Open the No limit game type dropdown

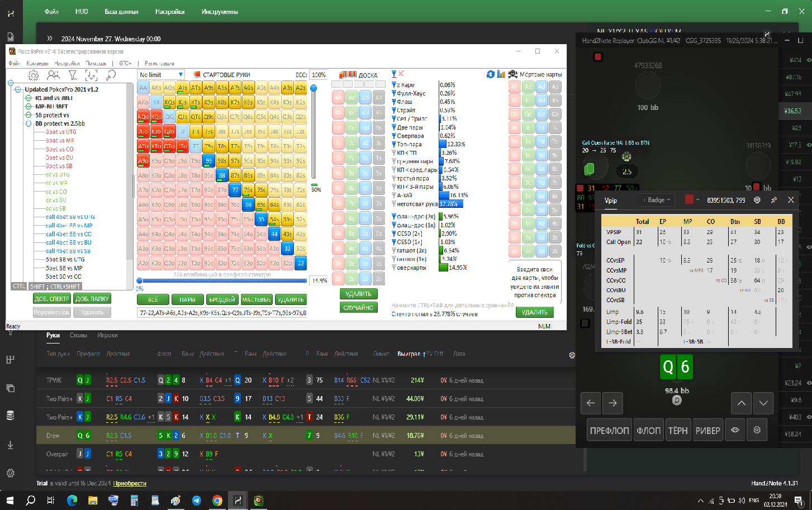click(x=161, y=74)
